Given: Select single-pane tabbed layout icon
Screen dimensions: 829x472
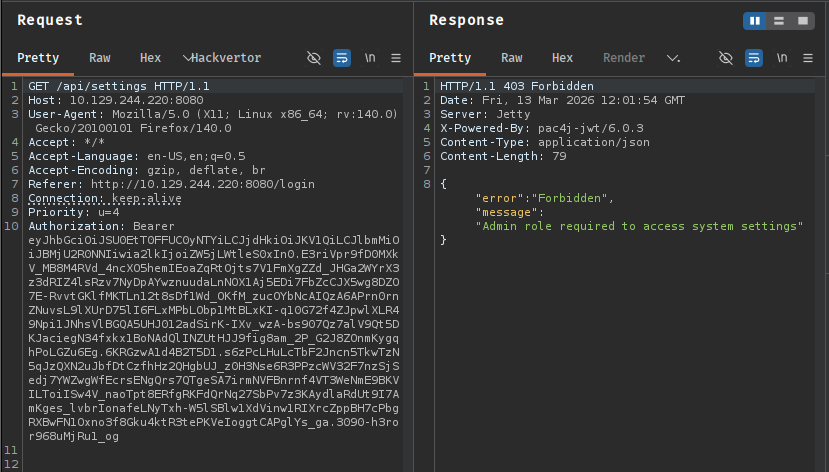Looking at the screenshot, I should point(802,21).
